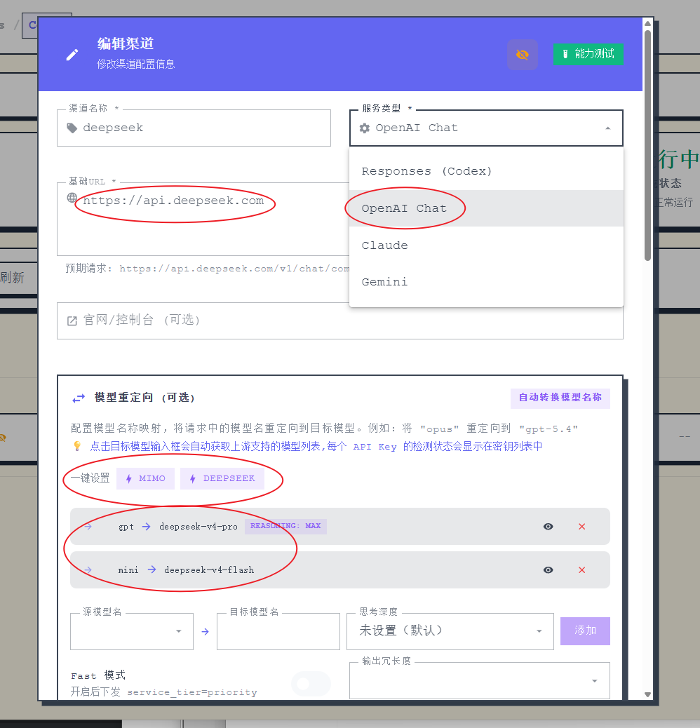Toggle the orange crossed-eye visibility button
The width and height of the screenshot is (700, 728).
tap(523, 55)
